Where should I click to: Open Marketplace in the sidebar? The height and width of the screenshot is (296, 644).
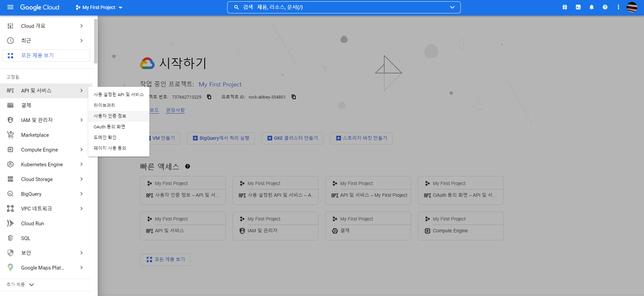[x=46, y=135]
